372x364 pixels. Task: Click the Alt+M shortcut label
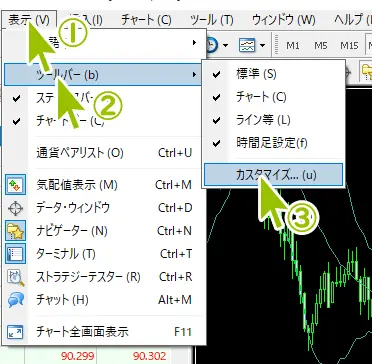[175, 300]
